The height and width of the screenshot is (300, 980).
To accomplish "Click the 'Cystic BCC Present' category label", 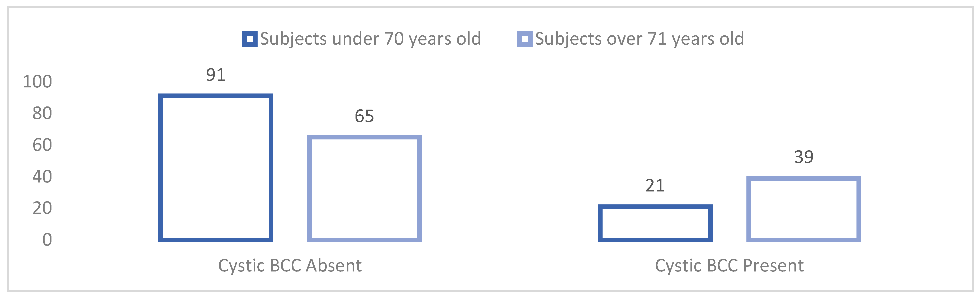I will (x=729, y=265).
